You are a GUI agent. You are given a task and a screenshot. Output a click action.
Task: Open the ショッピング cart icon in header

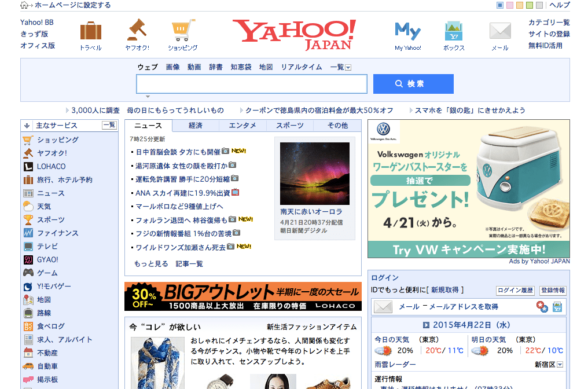point(183,30)
